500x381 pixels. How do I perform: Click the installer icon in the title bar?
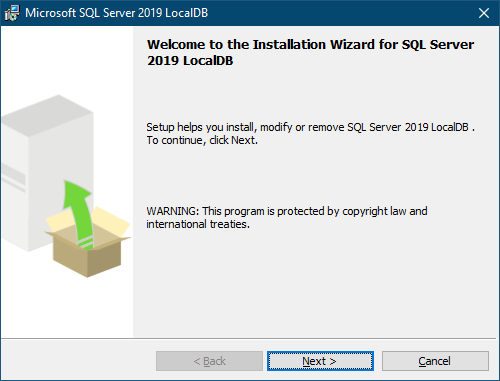coord(12,13)
